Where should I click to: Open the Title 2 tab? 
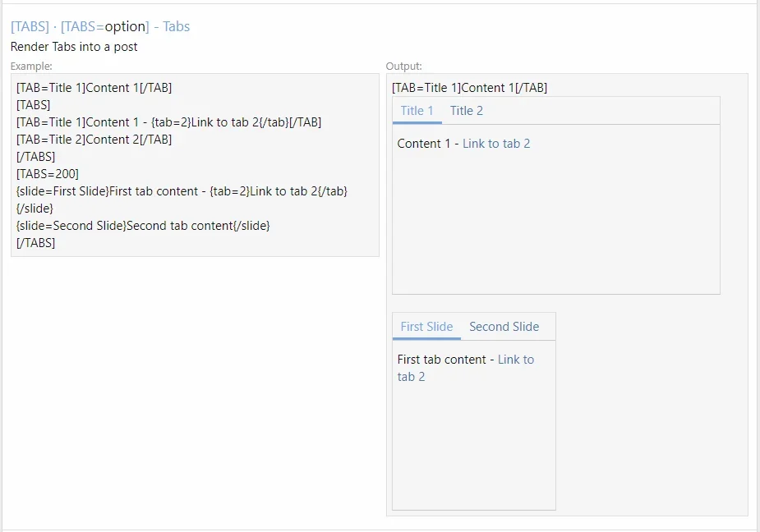467,111
